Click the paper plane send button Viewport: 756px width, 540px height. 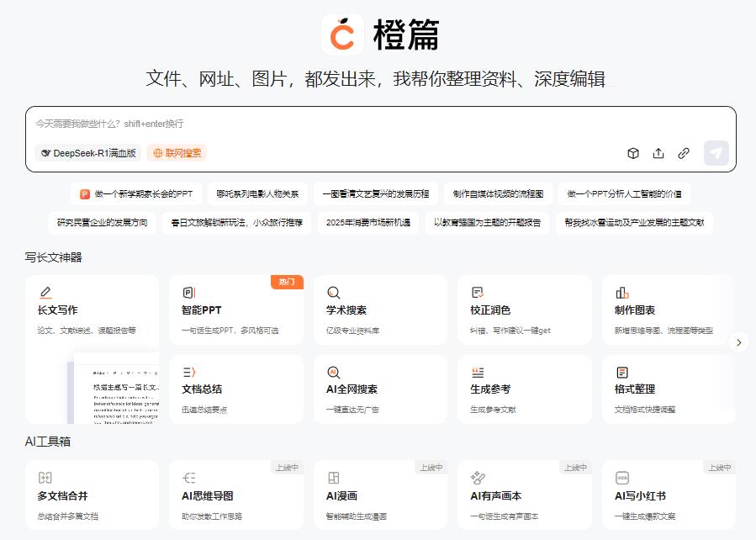point(716,153)
